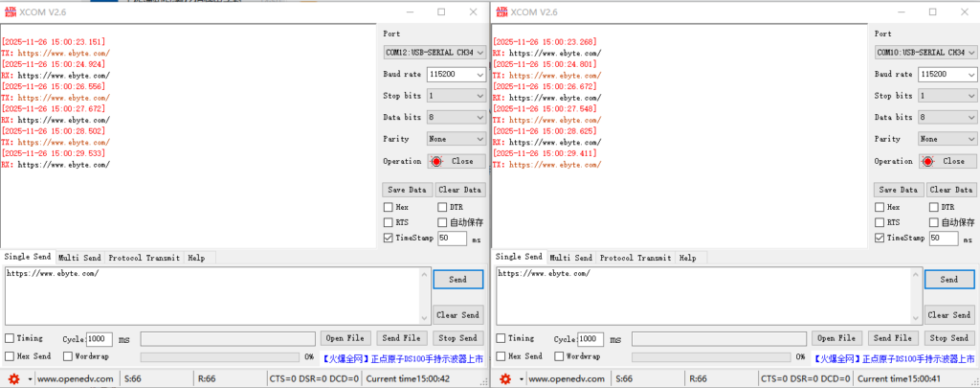Viewport: 980px width, 388px height.
Task: Switch to the Multi Send tab in the COM12 window
Action: click(x=79, y=258)
